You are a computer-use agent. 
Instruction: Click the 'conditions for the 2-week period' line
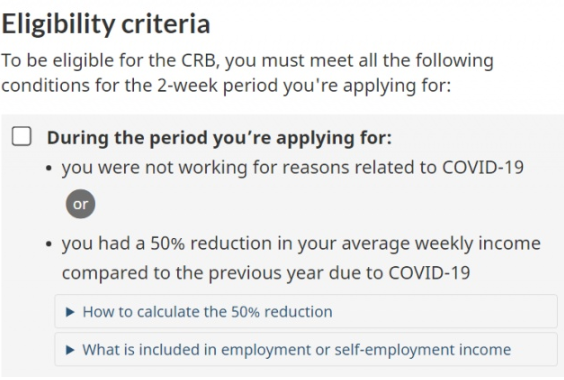(226, 86)
